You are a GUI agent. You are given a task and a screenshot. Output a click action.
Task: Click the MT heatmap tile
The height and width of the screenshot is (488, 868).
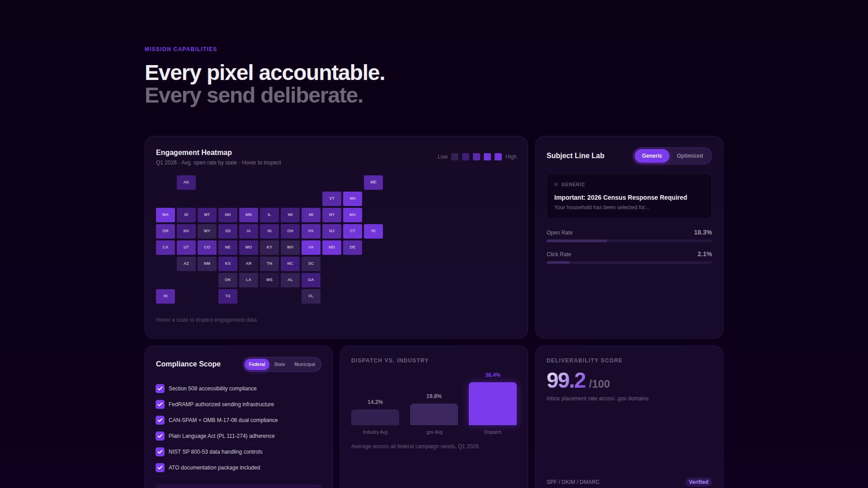coord(207,215)
